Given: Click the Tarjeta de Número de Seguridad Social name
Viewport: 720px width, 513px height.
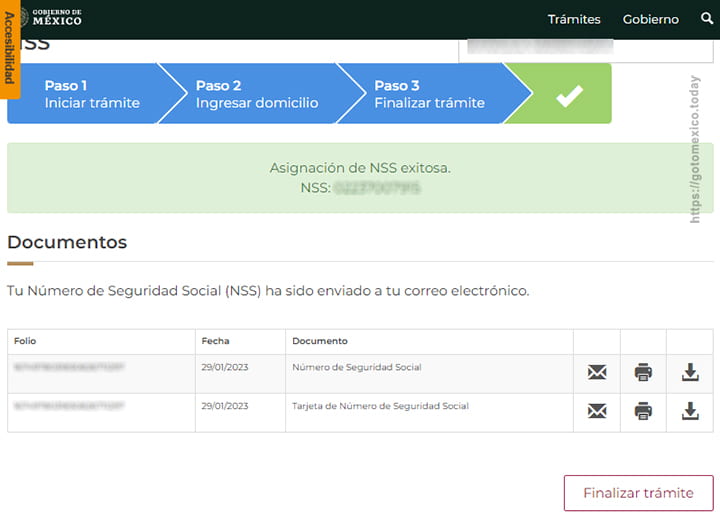Looking at the screenshot, I should tap(380, 406).
